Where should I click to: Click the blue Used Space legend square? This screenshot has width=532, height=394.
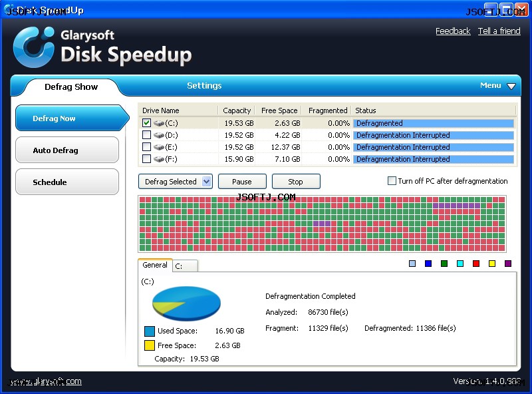point(150,331)
